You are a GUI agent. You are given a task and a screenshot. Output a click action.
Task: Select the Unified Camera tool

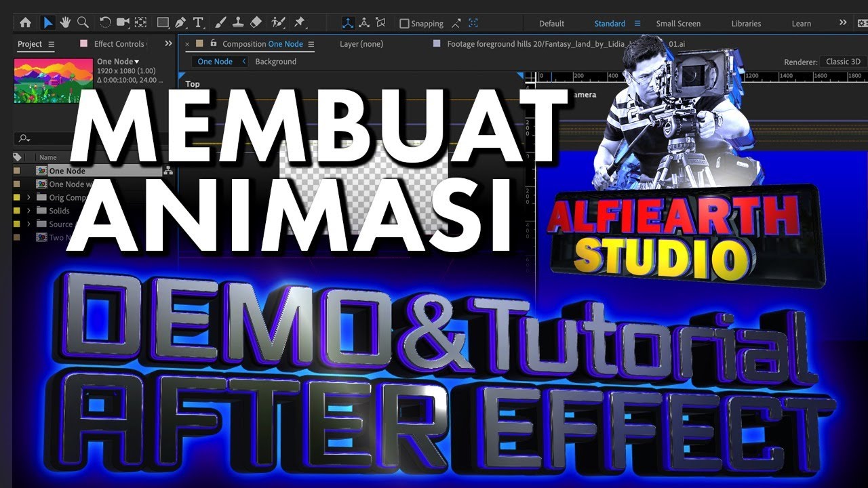coord(123,22)
